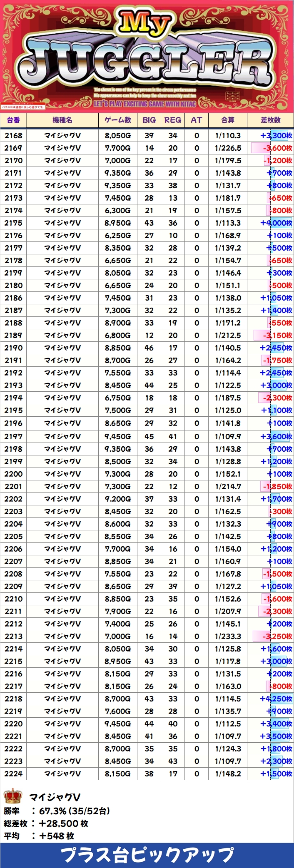Sort by the 台番 column header
This screenshot has width=294, height=868.
pos(13,120)
